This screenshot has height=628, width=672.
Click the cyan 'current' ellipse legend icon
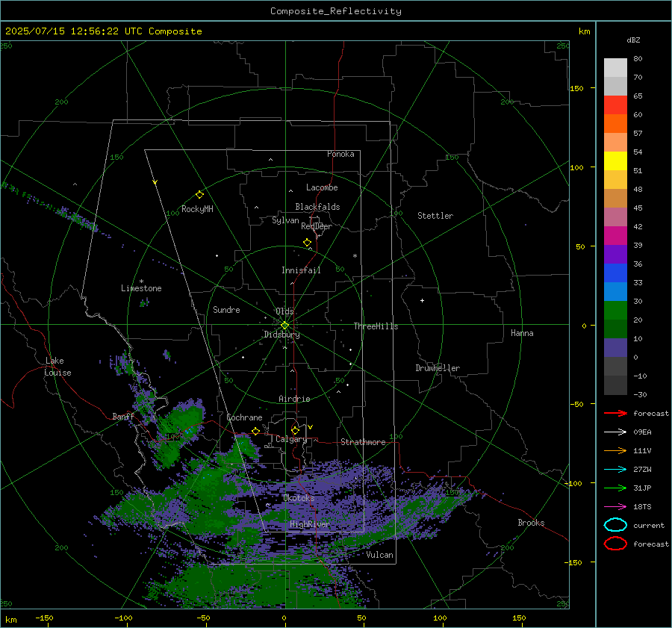click(615, 525)
